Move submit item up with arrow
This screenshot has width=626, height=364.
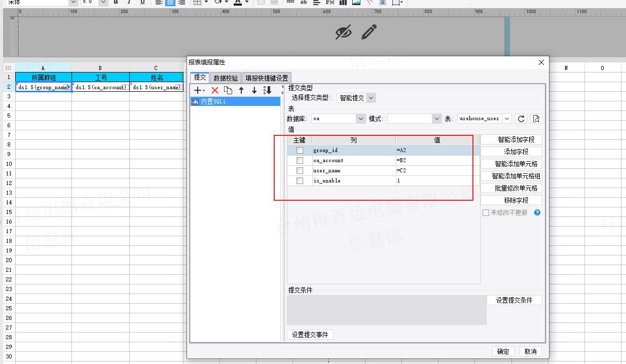241,90
